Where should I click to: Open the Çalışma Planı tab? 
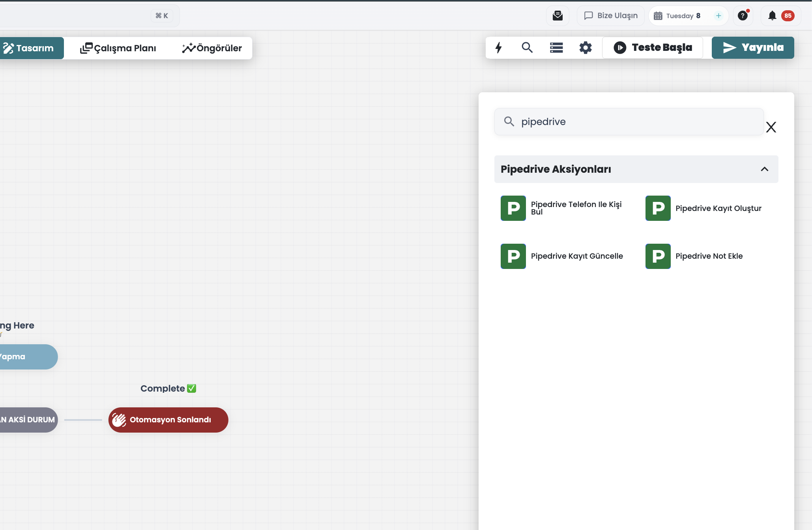pyautogui.click(x=118, y=48)
